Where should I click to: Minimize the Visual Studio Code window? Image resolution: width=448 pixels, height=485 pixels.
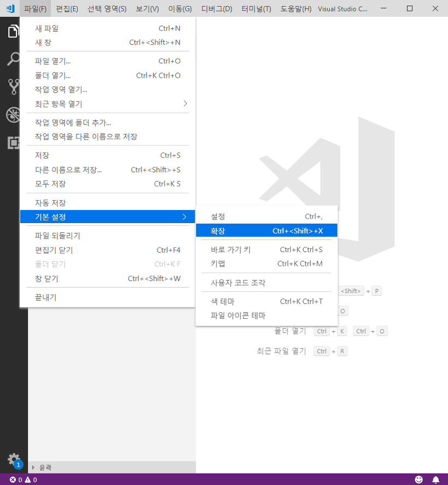pos(384,8)
